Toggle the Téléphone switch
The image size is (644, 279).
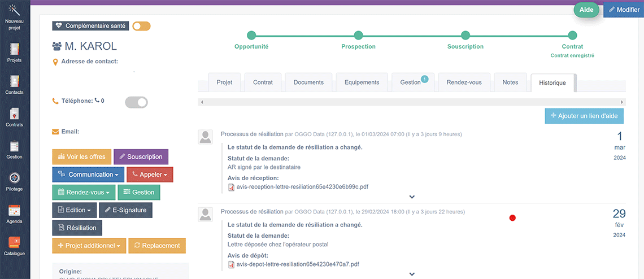(x=136, y=102)
